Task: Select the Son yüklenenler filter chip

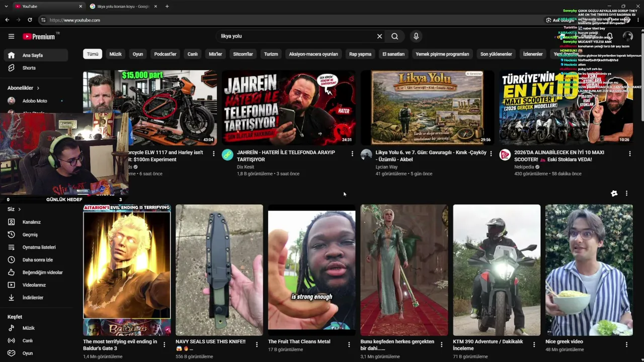Action: [496, 54]
